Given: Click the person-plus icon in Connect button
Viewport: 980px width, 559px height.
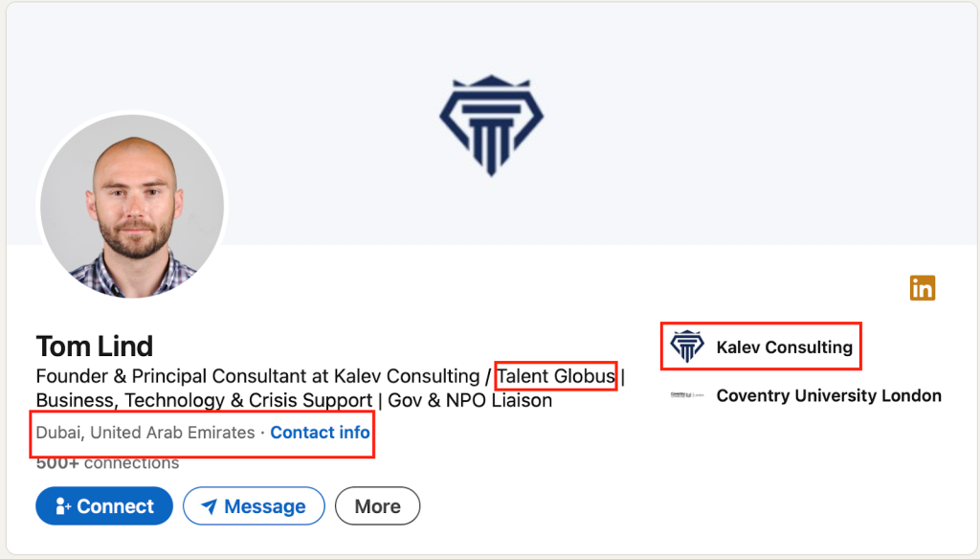Looking at the screenshot, I should coord(64,506).
